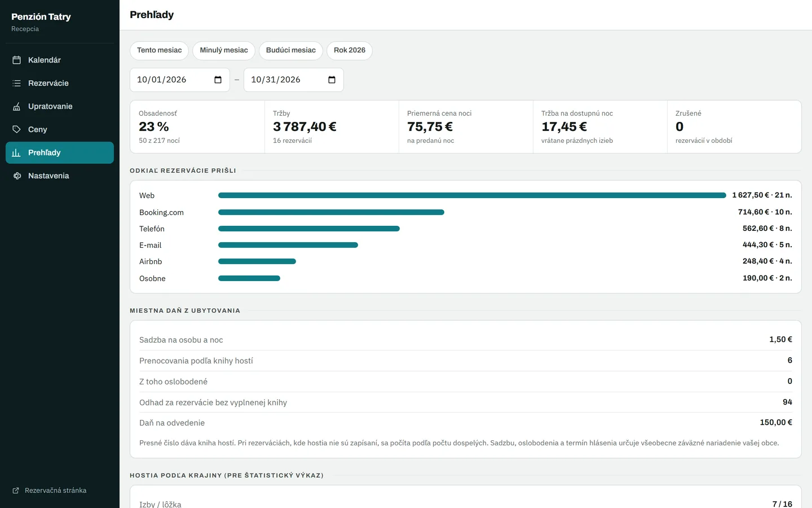
Task: Click the Prehľady bar chart icon
Action: [x=17, y=152]
